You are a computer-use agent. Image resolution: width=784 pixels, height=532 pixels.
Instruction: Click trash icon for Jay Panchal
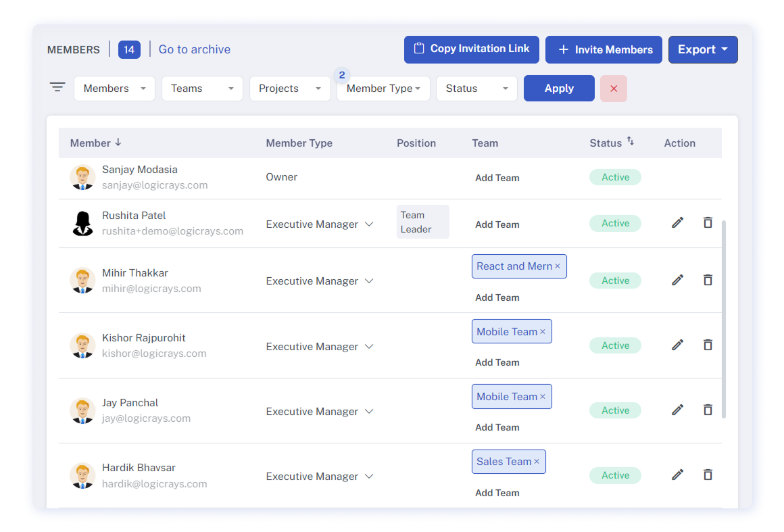708,410
